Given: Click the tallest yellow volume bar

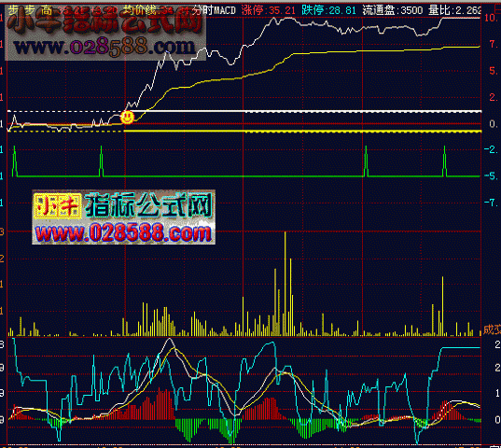Looking at the screenshot, I should pyautogui.click(x=285, y=284).
